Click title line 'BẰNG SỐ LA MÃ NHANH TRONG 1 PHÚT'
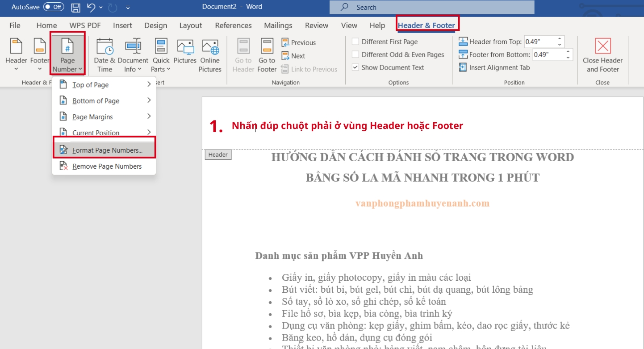This screenshot has height=349, width=644. (422, 178)
